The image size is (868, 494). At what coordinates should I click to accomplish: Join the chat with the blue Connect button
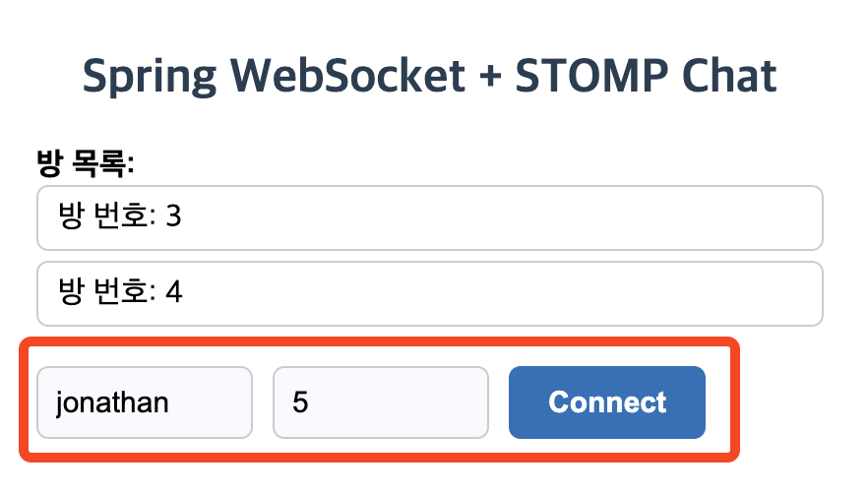click(x=606, y=402)
